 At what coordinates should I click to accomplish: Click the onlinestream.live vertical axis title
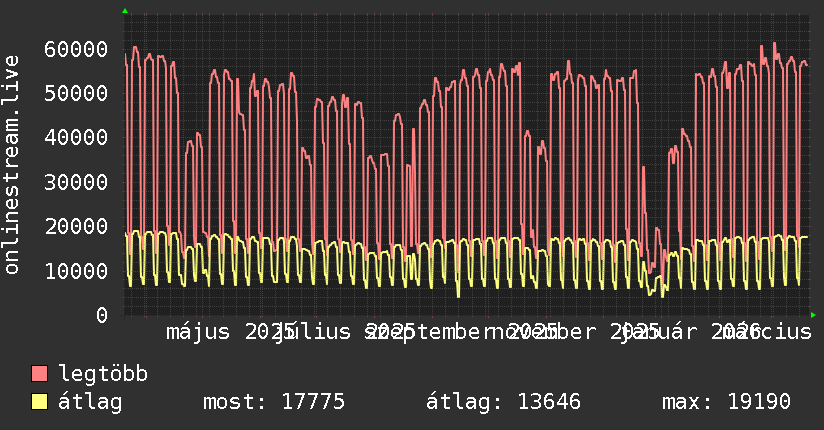tap(11, 165)
